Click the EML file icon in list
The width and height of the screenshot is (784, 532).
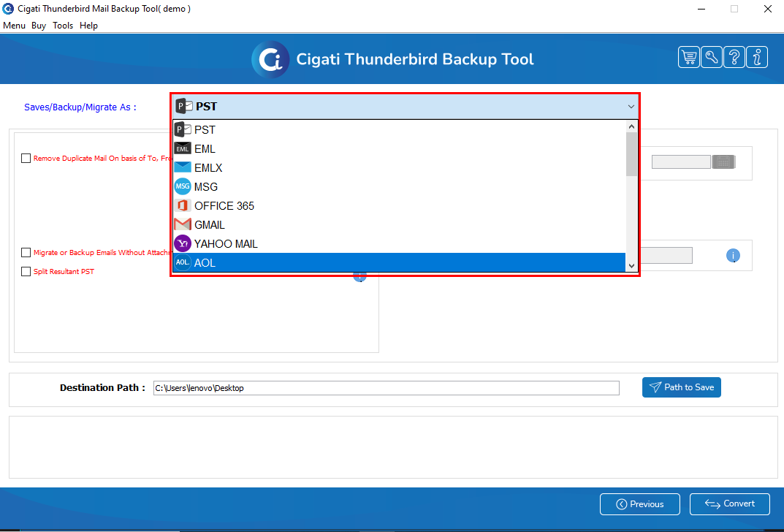tap(183, 148)
